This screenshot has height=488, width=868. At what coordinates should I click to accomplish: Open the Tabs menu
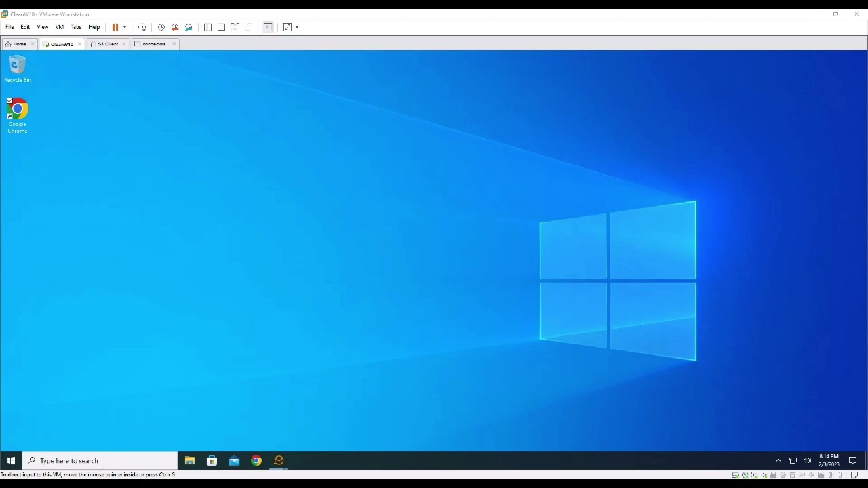point(76,27)
